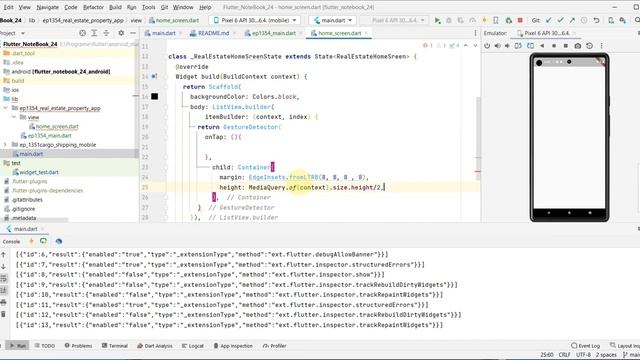640x360 pixels.
Task: Open the App Inspection tool window
Action: pyautogui.click(x=233, y=346)
